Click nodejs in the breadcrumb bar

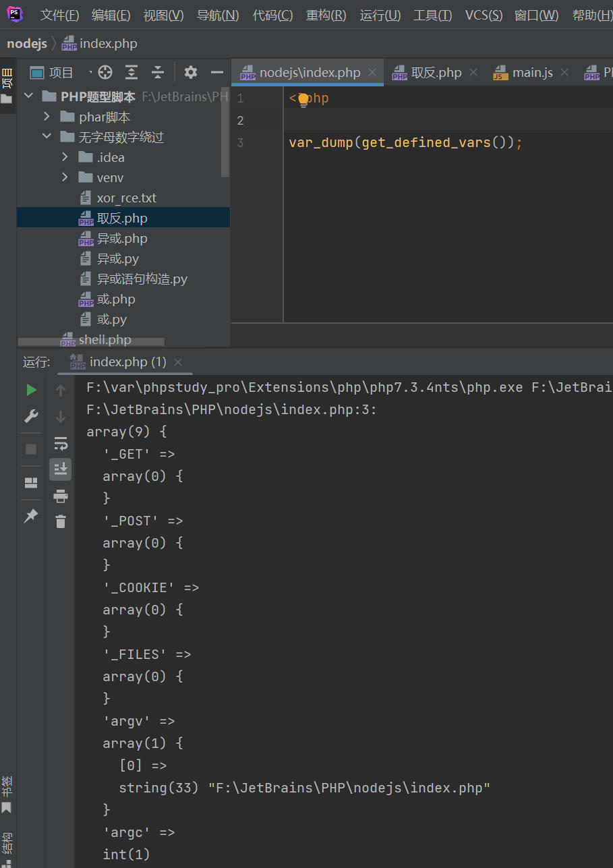point(27,44)
